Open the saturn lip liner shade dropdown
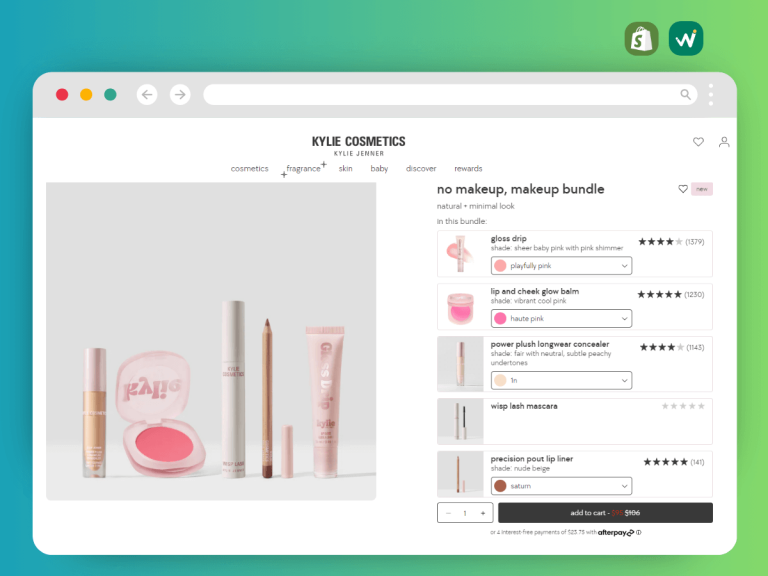768x576 pixels. click(561, 486)
